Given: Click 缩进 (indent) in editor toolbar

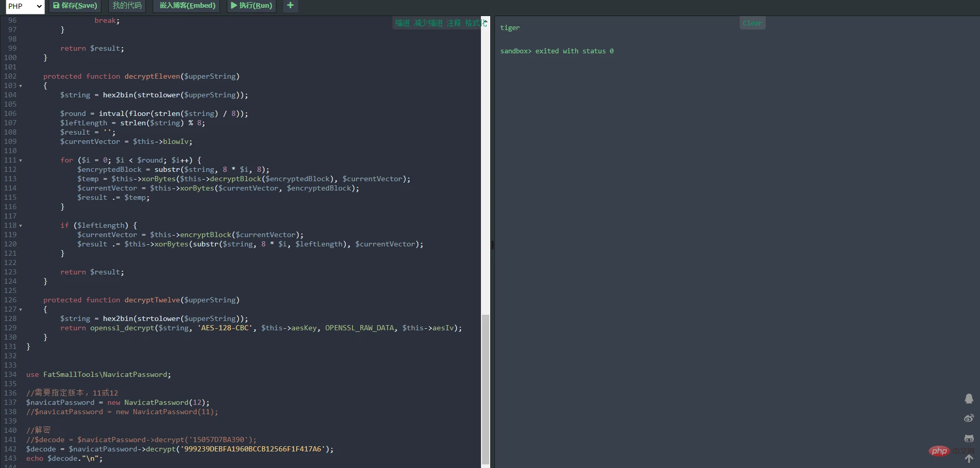Looking at the screenshot, I should click(402, 23).
